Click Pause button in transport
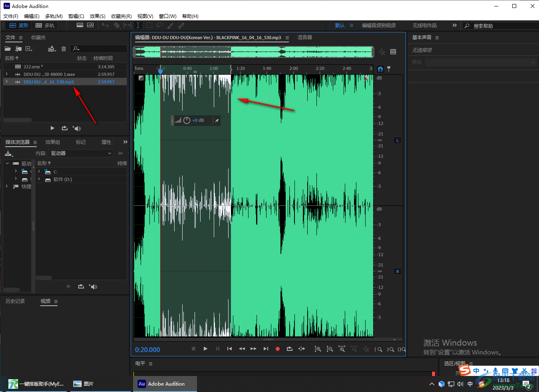Viewport: 539px width, 392px height. point(218,349)
